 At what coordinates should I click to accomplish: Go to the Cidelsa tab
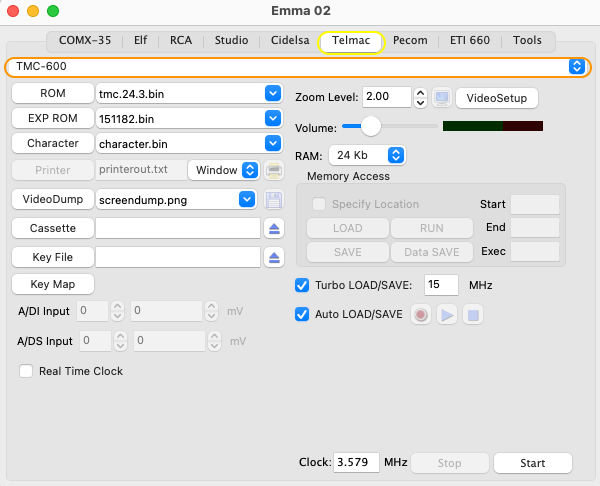pos(290,40)
